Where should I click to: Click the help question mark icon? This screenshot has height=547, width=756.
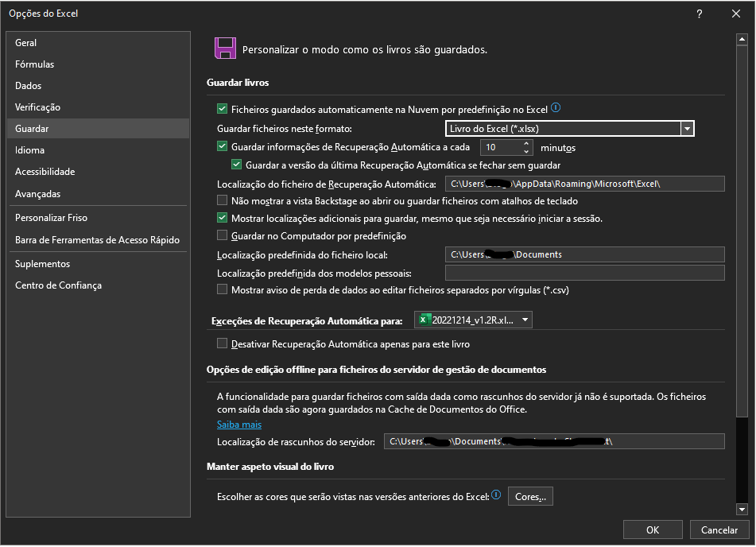click(x=699, y=14)
